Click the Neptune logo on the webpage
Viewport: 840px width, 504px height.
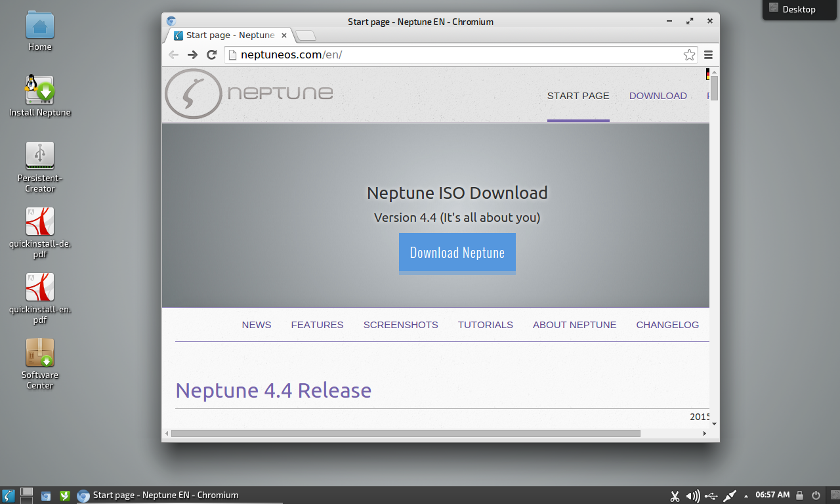click(249, 94)
